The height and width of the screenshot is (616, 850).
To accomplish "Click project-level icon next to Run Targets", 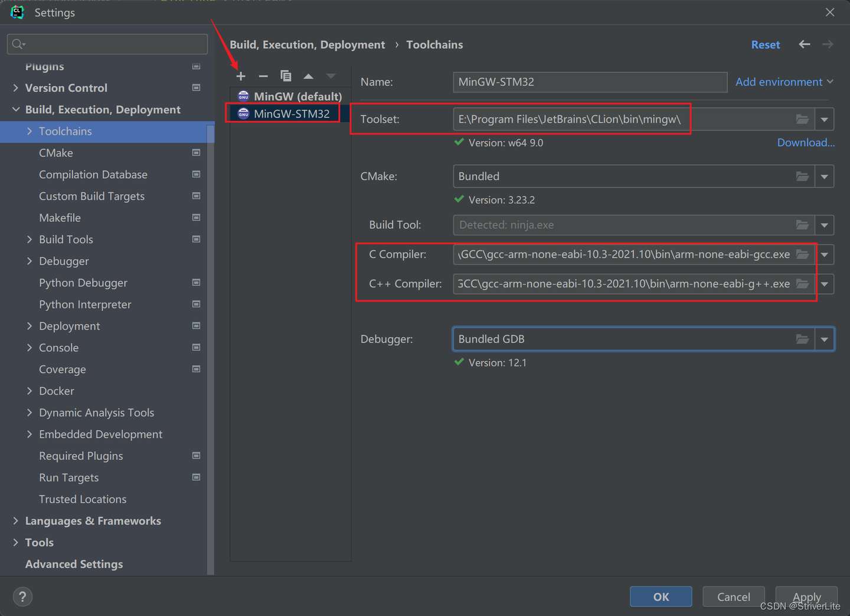I will [196, 477].
